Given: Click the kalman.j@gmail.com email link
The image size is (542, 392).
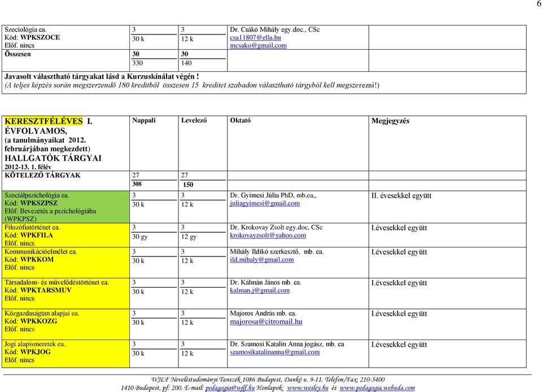Looking at the screenshot, I should coord(260,290).
